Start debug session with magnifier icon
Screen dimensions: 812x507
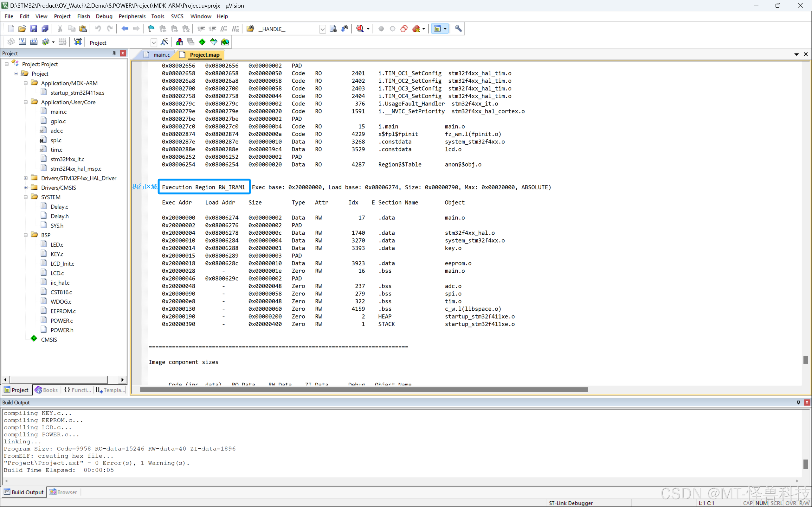point(360,29)
